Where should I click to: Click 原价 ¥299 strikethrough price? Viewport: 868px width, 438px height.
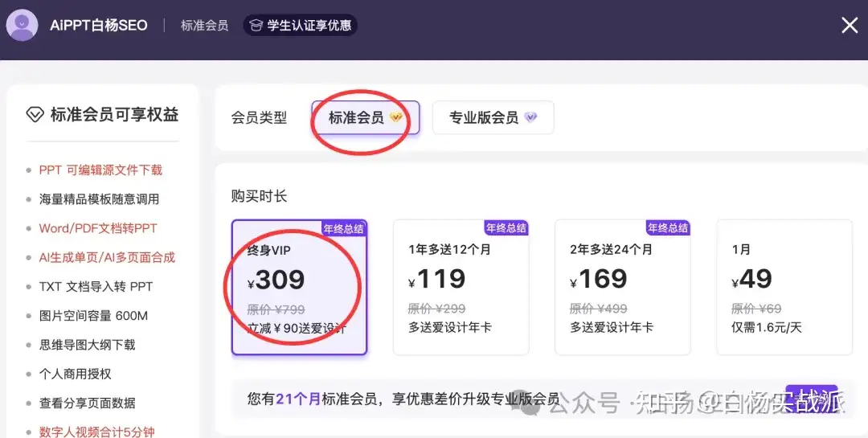[x=436, y=309]
